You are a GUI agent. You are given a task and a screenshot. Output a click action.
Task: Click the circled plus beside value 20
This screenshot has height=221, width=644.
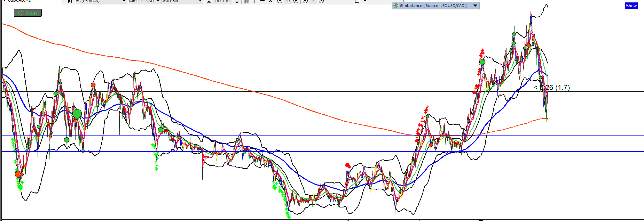pos(296,1)
